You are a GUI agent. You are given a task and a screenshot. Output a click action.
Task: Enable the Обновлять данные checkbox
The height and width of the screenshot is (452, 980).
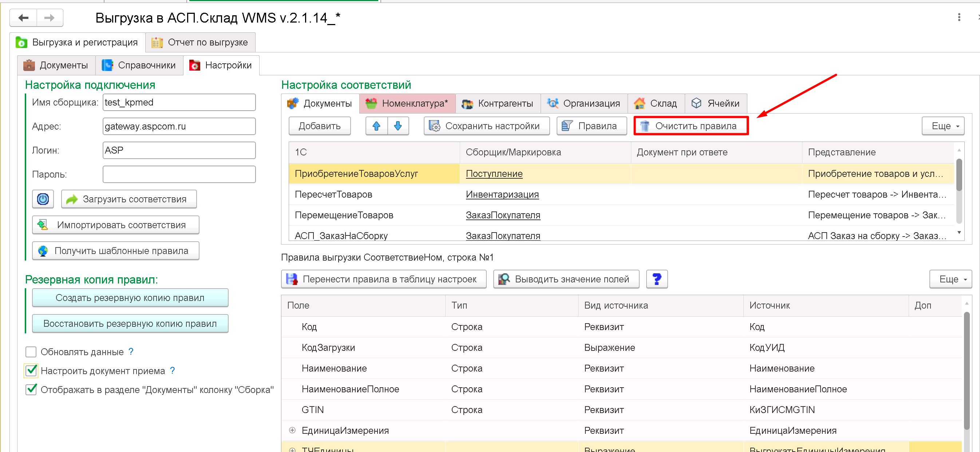pos(31,352)
